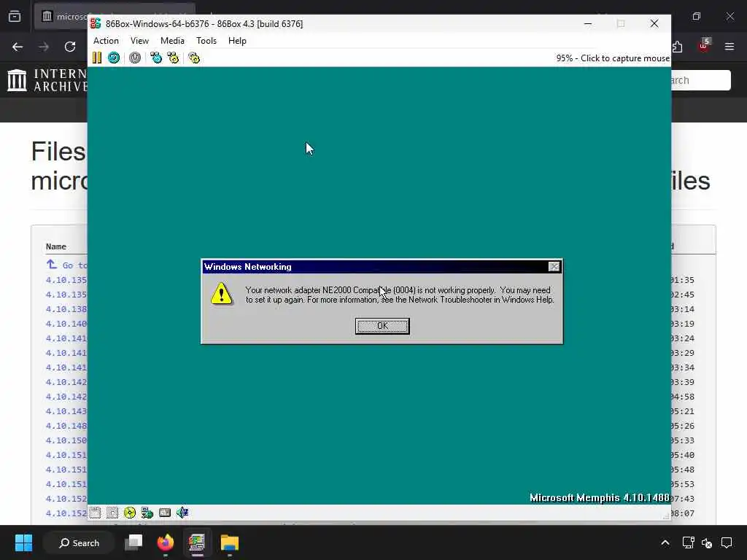This screenshot has height=560, width=747.
Task: Open the 4.10.140 file link
Action: point(66,324)
